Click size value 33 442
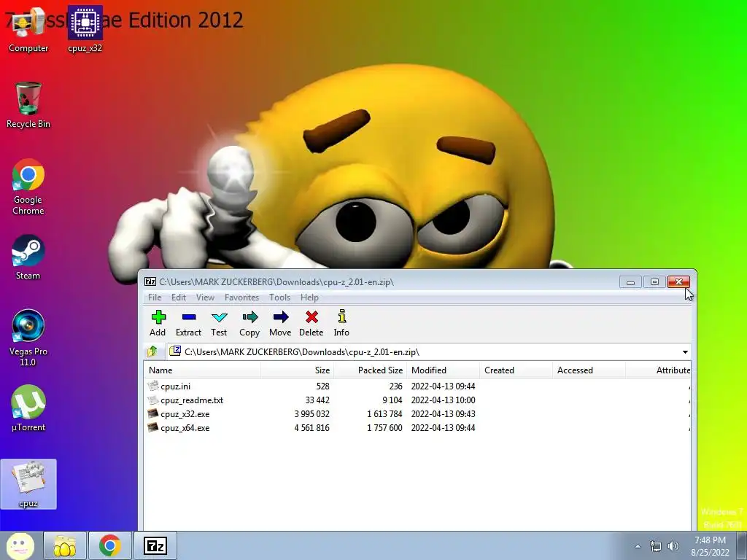The image size is (747, 560). pos(317,400)
